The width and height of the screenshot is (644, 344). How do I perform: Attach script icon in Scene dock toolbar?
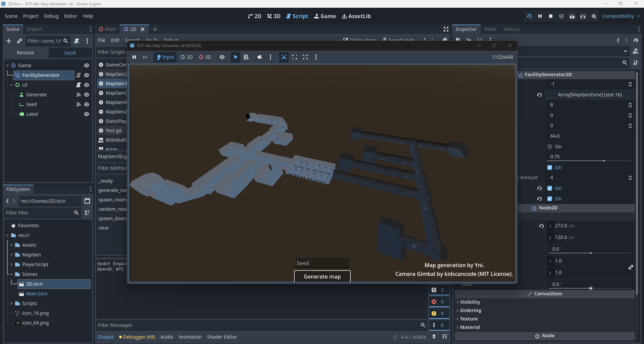click(x=77, y=41)
